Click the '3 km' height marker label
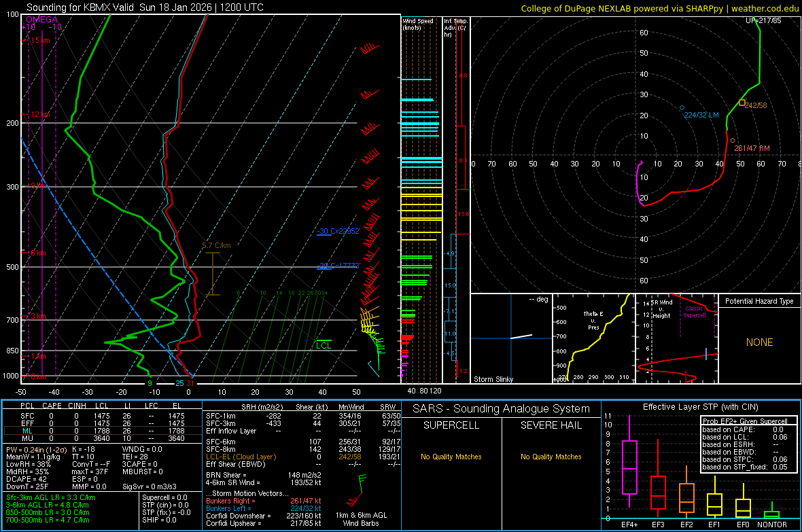Screen dimensions: 802x532 point(38,316)
